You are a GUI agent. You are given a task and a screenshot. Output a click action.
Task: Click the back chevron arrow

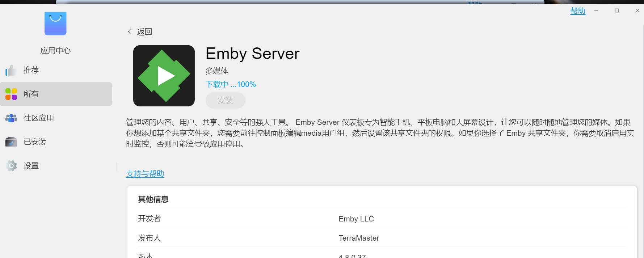click(130, 31)
